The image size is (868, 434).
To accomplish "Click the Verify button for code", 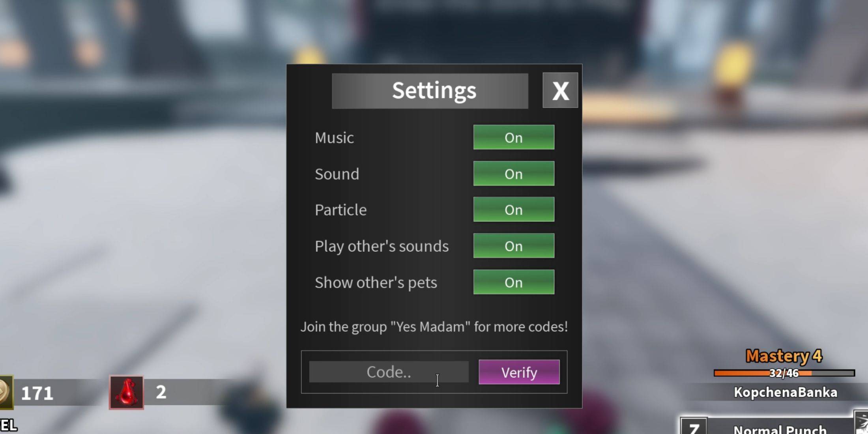I will [518, 371].
